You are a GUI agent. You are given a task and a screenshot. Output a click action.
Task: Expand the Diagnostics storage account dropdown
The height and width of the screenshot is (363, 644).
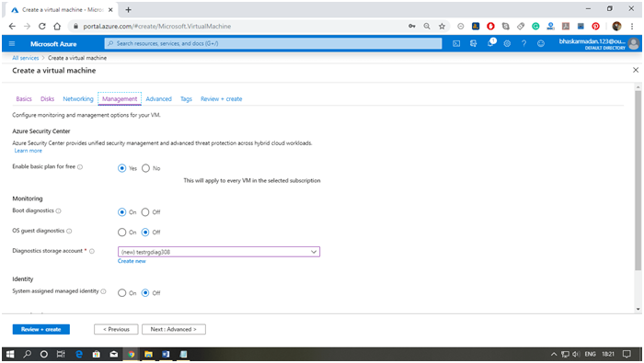[219, 252]
